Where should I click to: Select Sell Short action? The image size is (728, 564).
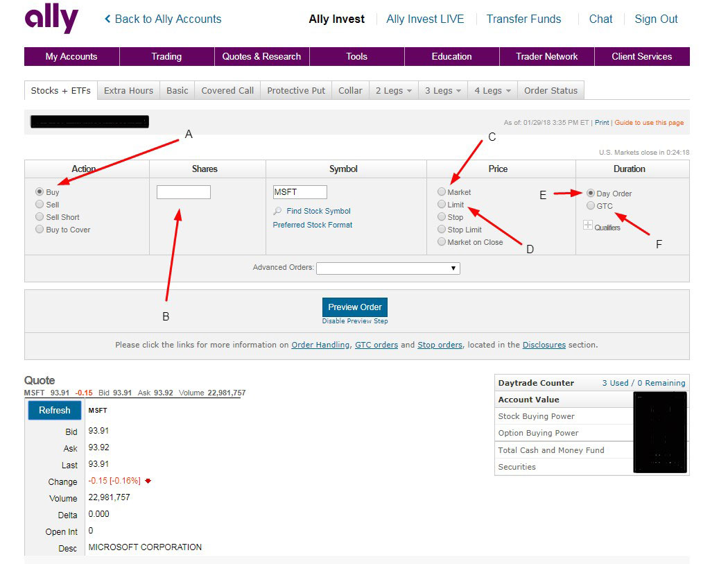40,217
